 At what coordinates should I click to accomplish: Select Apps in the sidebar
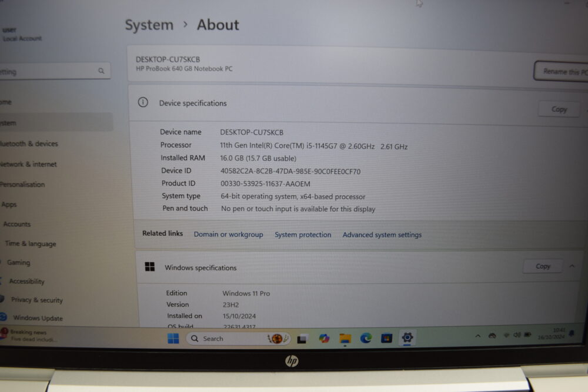click(9, 205)
